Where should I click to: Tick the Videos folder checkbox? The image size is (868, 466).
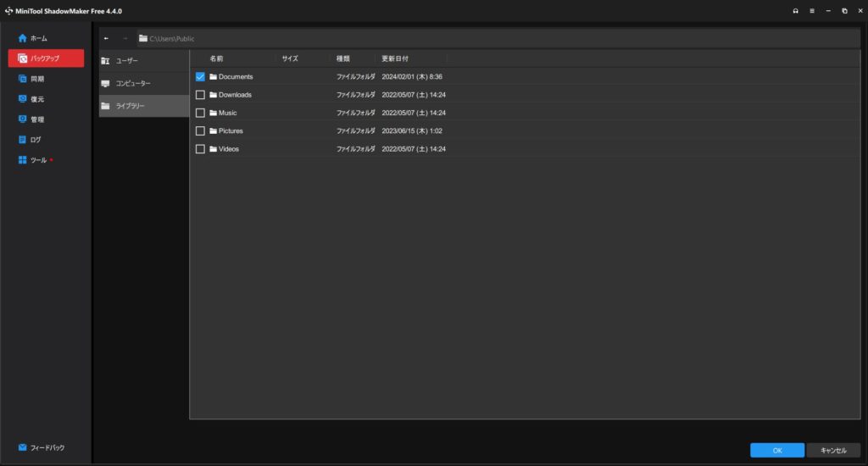(x=200, y=149)
